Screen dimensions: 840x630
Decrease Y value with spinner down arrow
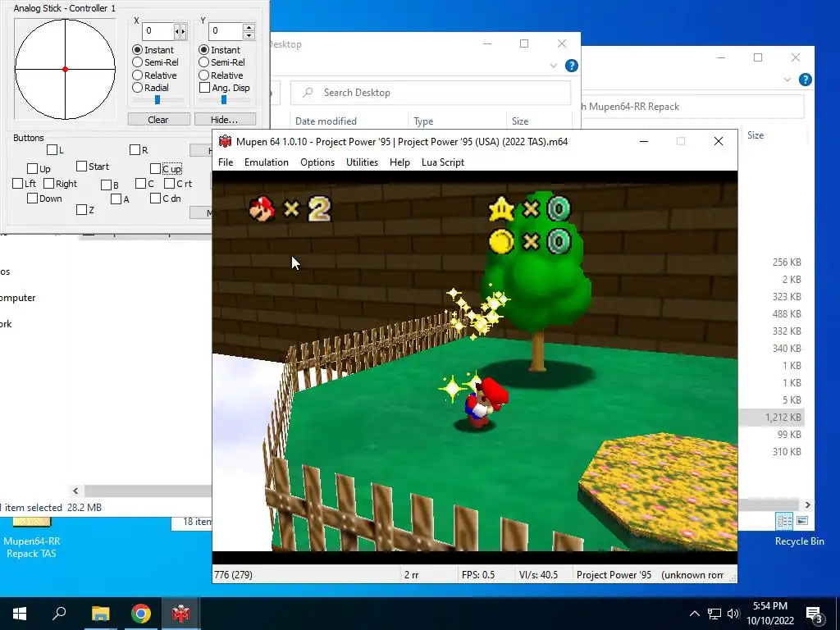[249, 35]
